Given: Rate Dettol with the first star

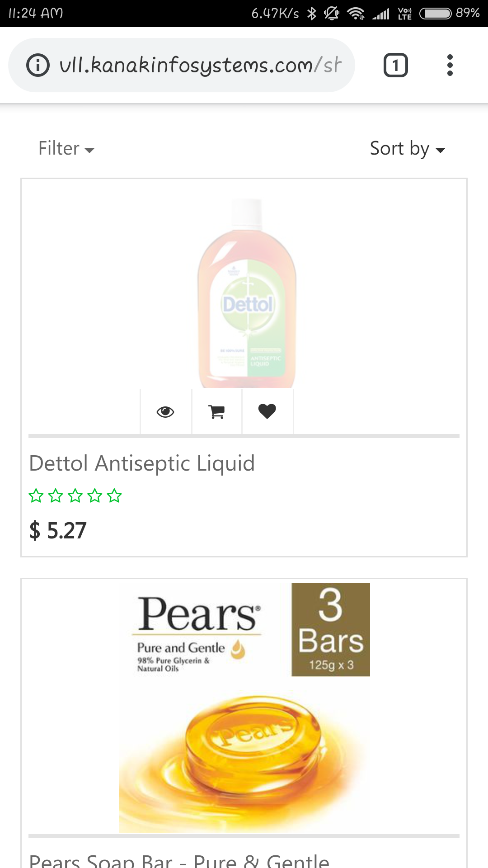Looking at the screenshot, I should tap(36, 496).
